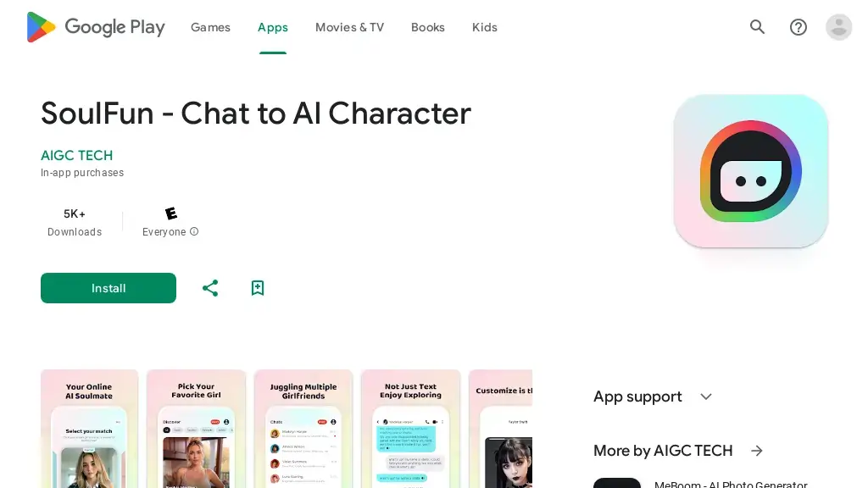Image resolution: width=868 pixels, height=488 pixels.
Task: Open the AIGC TECH developer page
Action: pyautogui.click(x=76, y=156)
